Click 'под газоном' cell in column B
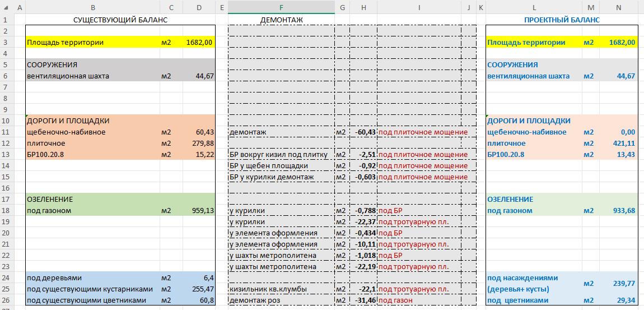Viewport: 644px width, 310px height. click(92, 211)
